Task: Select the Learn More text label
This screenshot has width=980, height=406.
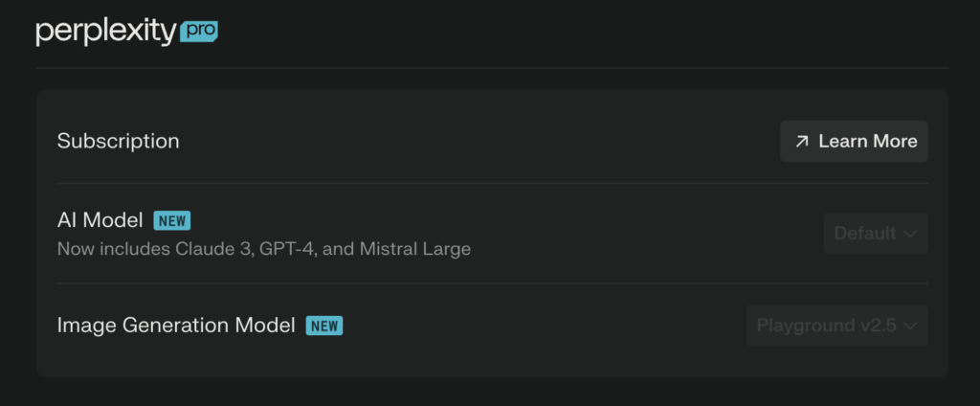Action: click(868, 142)
